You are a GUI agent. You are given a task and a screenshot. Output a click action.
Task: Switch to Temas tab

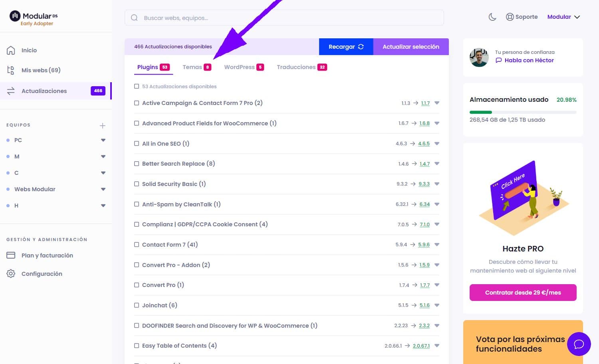[197, 67]
